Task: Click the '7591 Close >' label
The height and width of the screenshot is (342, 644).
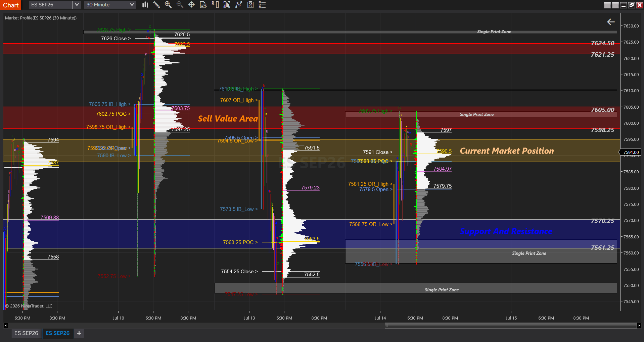Action: point(378,152)
